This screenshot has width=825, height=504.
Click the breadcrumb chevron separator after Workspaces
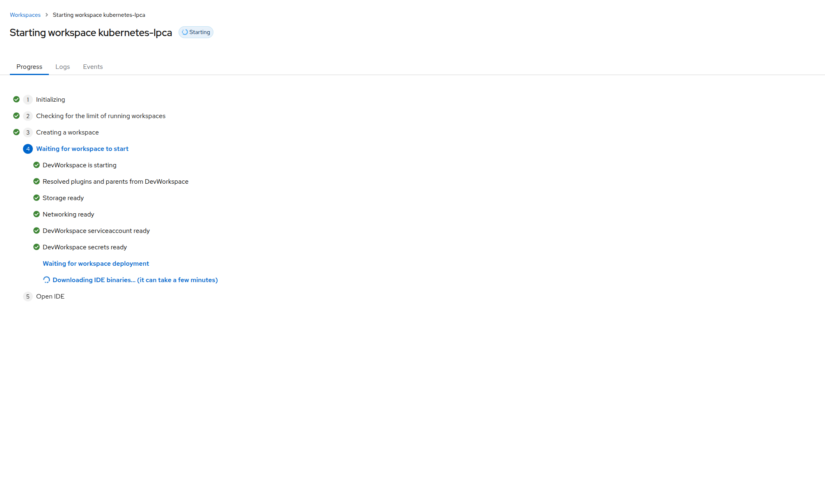point(47,15)
